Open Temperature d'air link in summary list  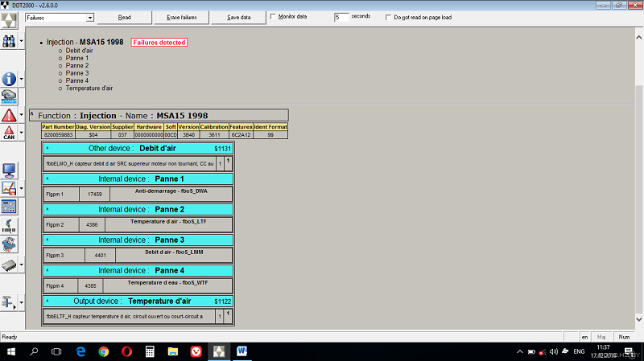point(89,88)
